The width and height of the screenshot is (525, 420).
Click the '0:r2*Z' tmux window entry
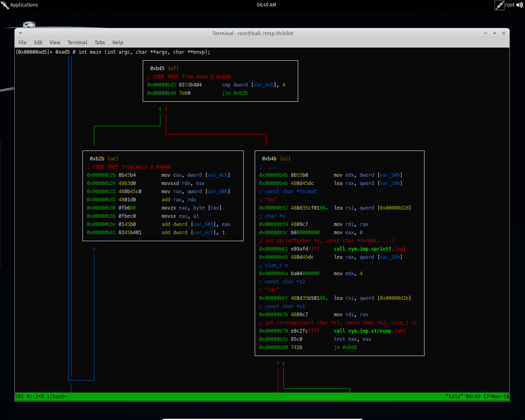[x=35, y=397]
